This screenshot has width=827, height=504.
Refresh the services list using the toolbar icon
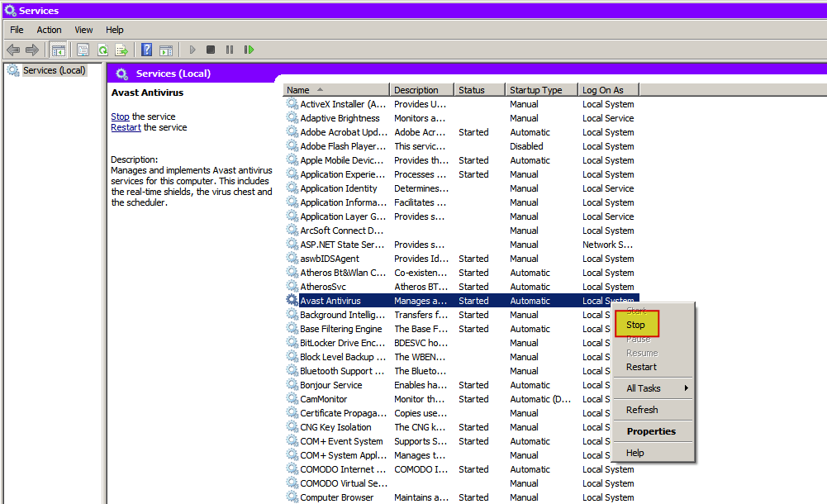click(102, 49)
